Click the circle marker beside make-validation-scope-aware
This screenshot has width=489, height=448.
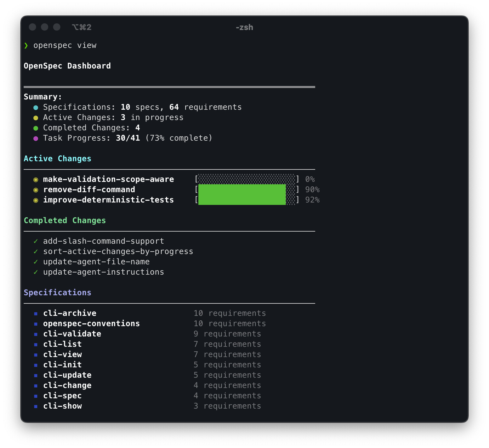pos(36,180)
